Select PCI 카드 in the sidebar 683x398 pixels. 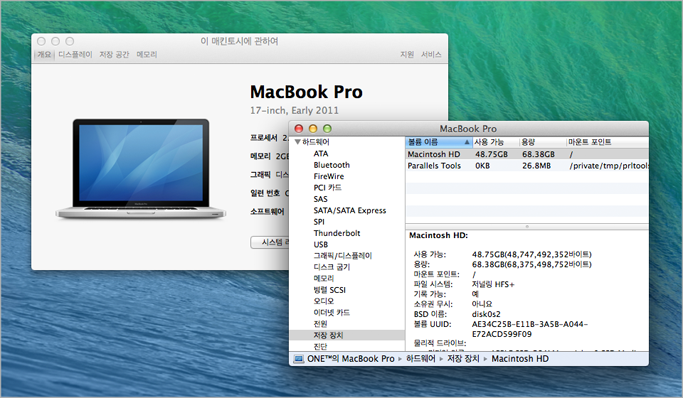[x=328, y=188]
